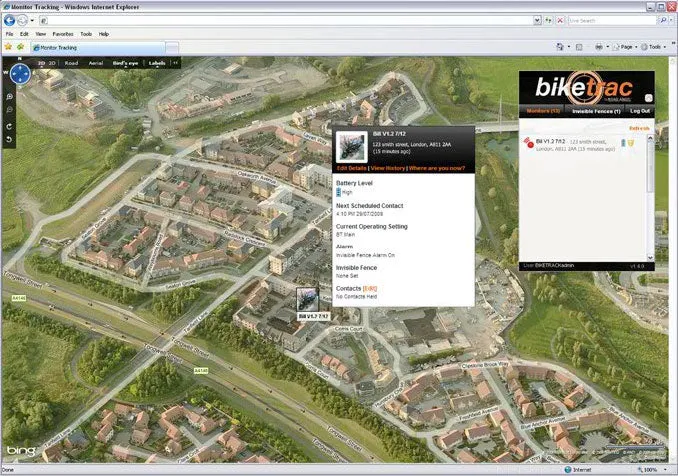Click the Bing logo on map
The image size is (678, 476).
coord(21,450)
